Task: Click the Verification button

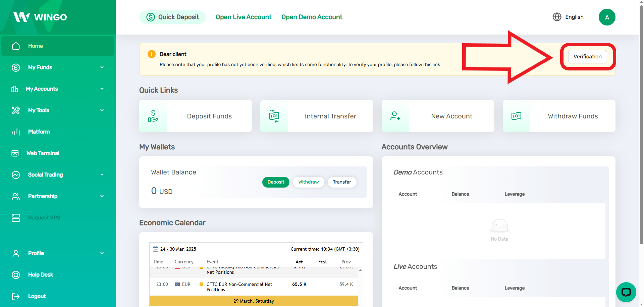Action: [x=587, y=56]
